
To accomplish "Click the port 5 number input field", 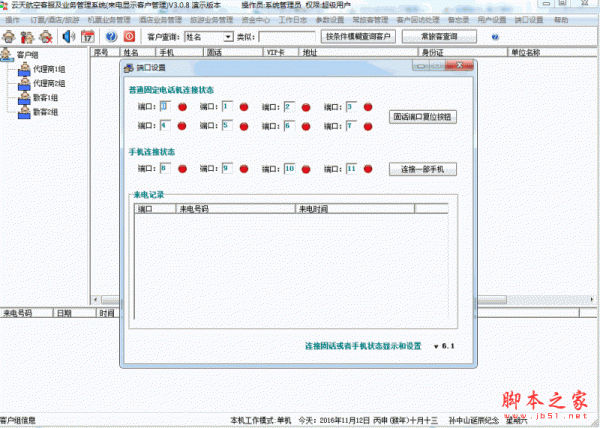I will (x=227, y=125).
